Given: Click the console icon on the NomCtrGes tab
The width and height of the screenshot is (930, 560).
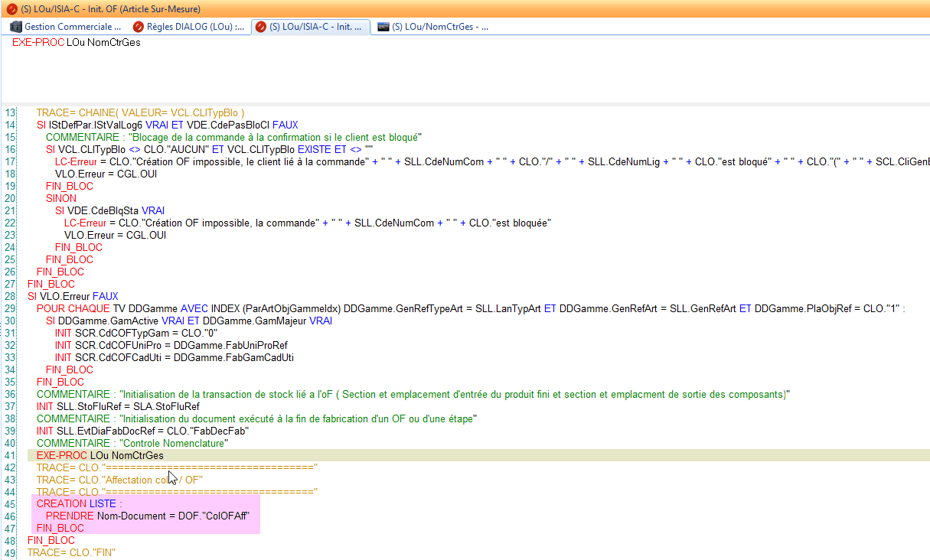Looking at the screenshot, I should (381, 26).
